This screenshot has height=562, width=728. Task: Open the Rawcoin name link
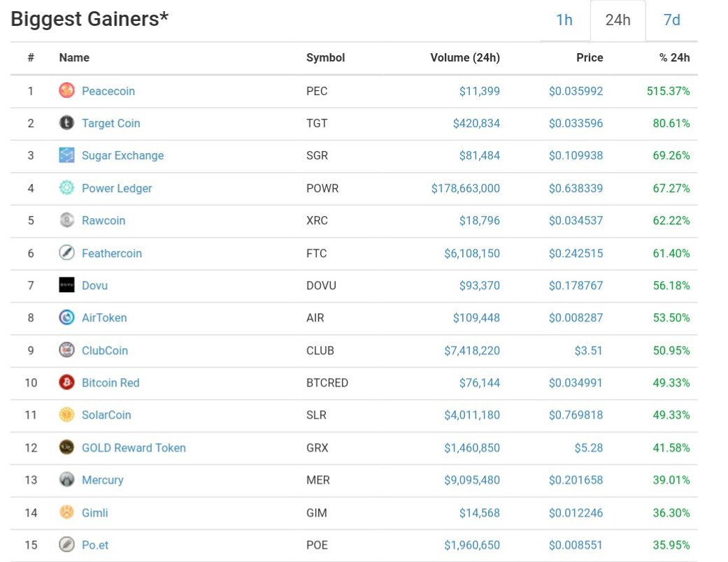[x=104, y=220]
